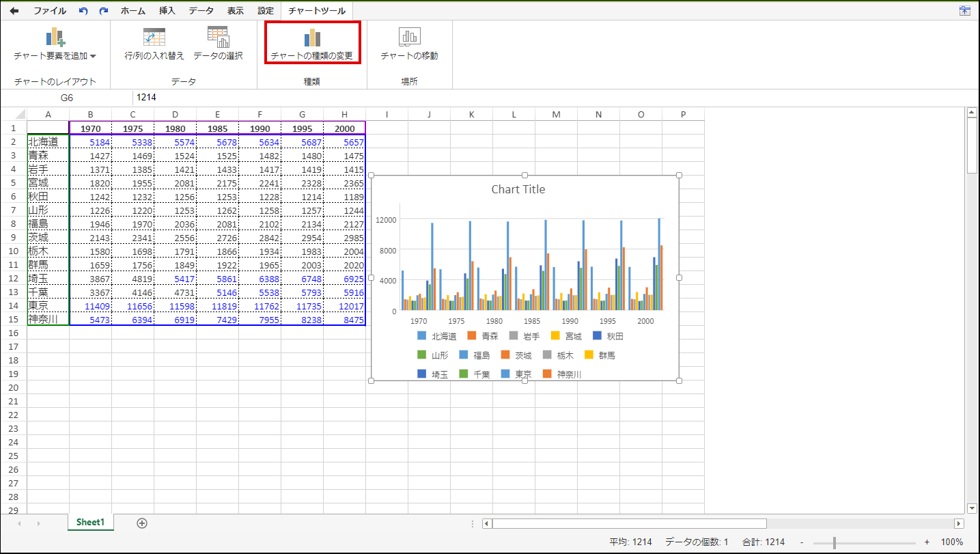The width and height of the screenshot is (980, 554).
Task: Click the 平均: 1214 status text
Action: [x=631, y=542]
